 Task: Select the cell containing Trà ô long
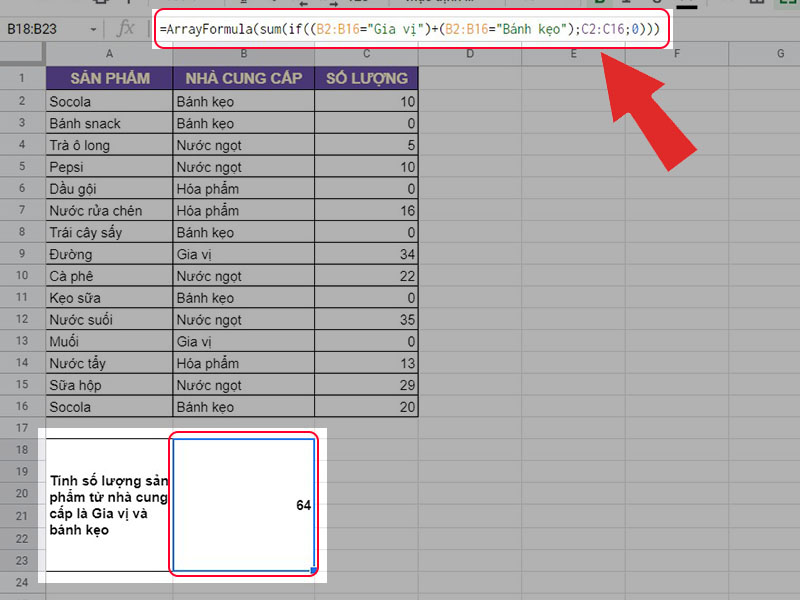(x=108, y=145)
